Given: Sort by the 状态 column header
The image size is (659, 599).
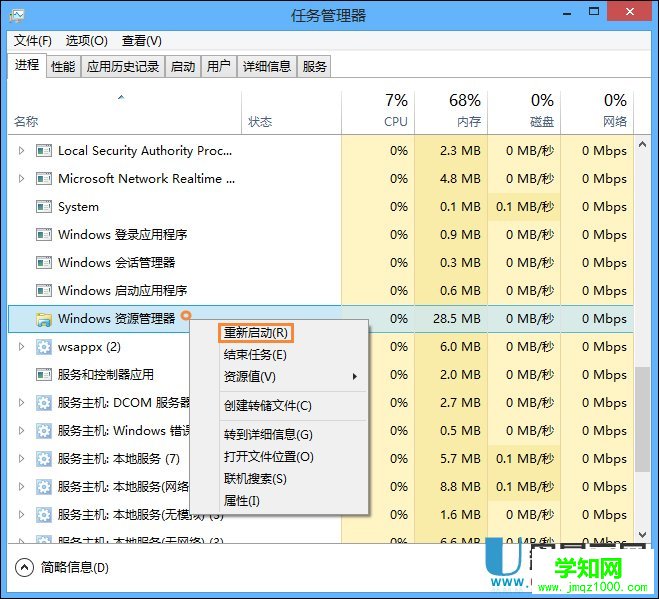Looking at the screenshot, I should pyautogui.click(x=292, y=113).
